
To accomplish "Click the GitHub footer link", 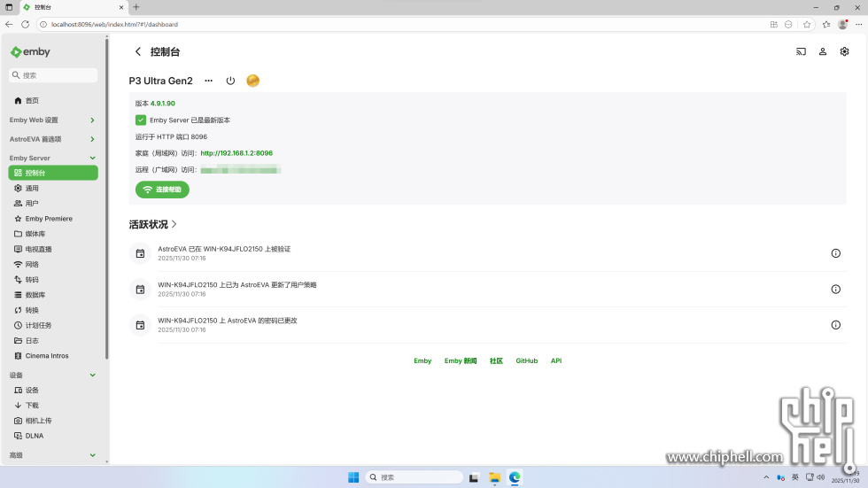I will coord(527,361).
